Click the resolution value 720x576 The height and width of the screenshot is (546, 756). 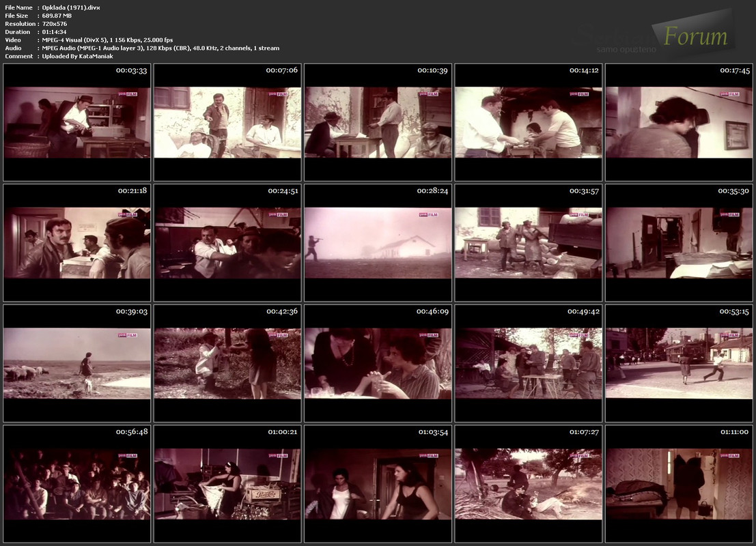[55, 24]
